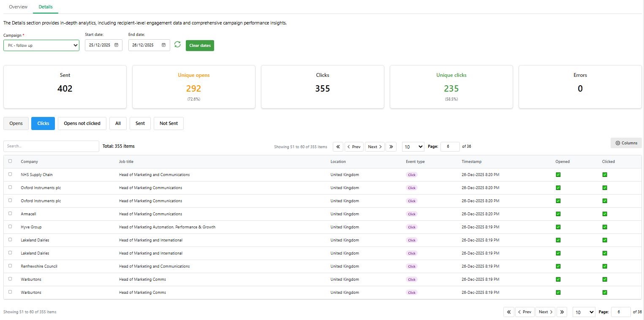Jump to first page using top pagination
Image resolution: width=644 pixels, height=320 pixels.
[x=338, y=146]
